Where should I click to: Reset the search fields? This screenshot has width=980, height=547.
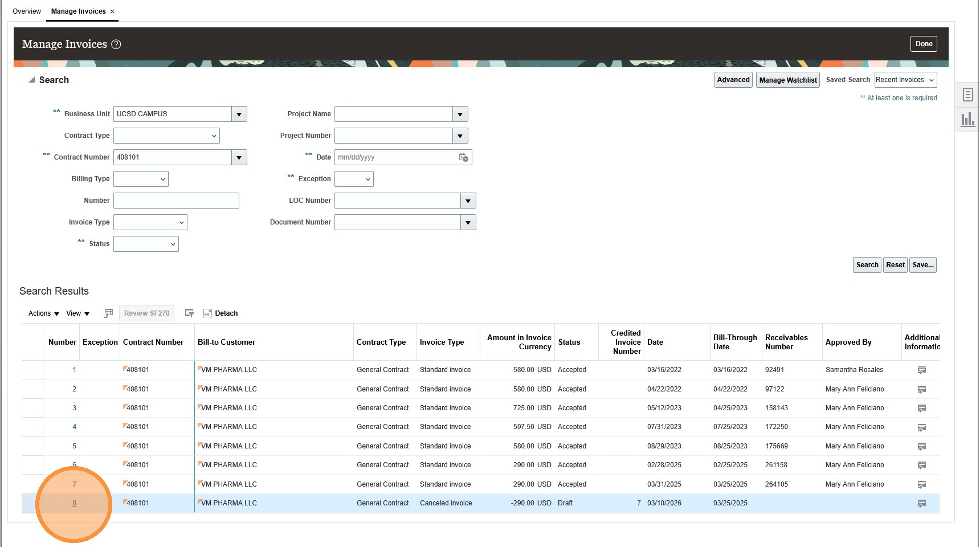coord(895,265)
